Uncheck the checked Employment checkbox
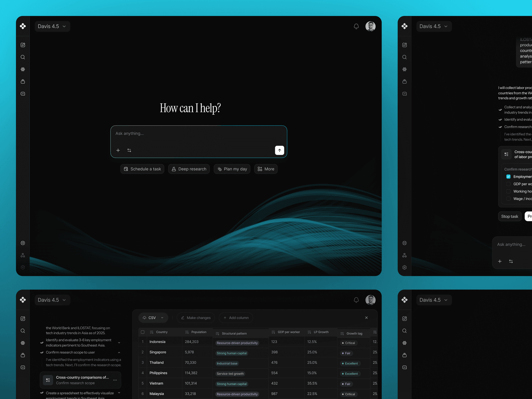Screen dimensions: 532x399 pyautogui.click(x=508, y=177)
